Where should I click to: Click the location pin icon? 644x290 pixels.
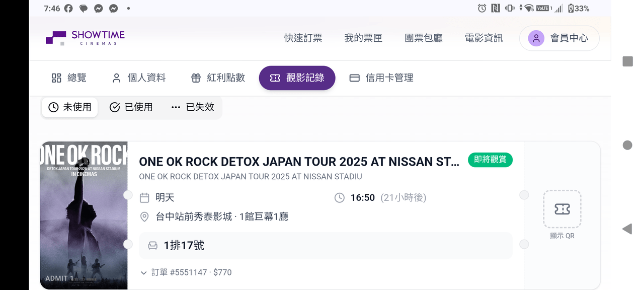pos(144,217)
